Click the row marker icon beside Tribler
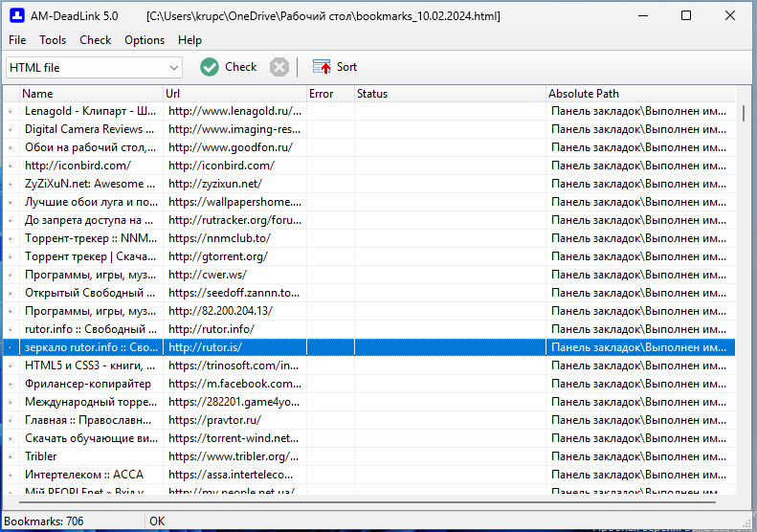Screen dimensions: 757x532 (x=11, y=457)
